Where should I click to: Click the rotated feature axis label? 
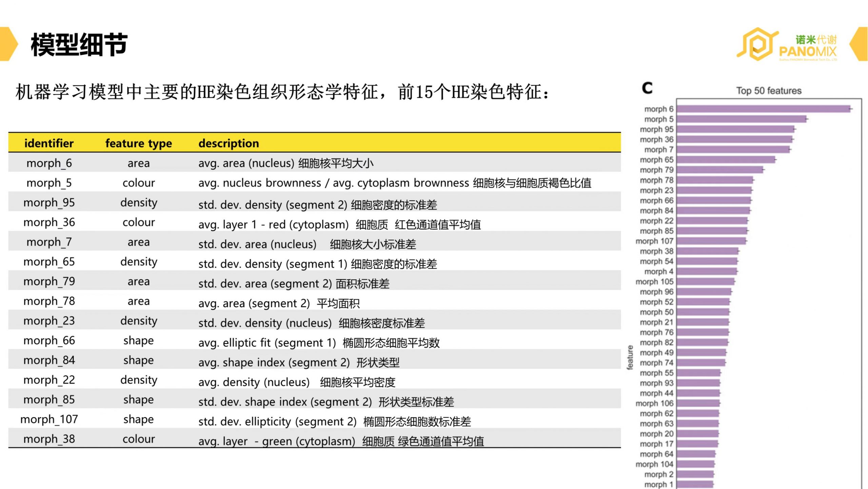pyautogui.click(x=630, y=357)
